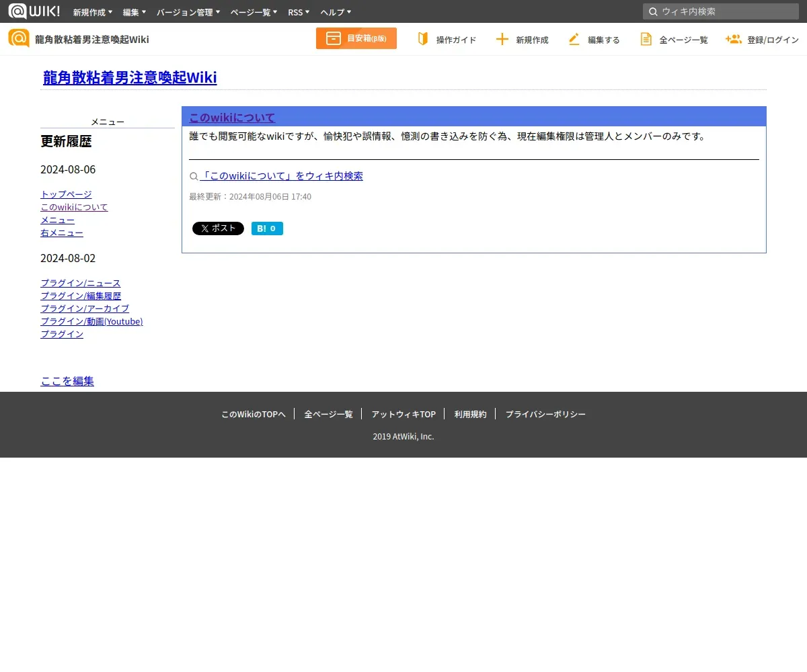Open このwikiについて in sidebar history
The height and width of the screenshot is (672, 807).
pos(74,207)
